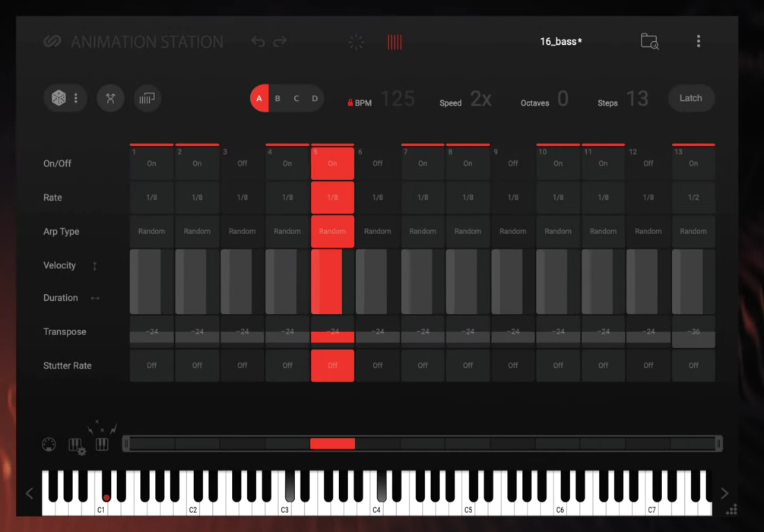This screenshot has height=532, width=764.
Task: Open the step sequencer piano-roll icon
Action: click(x=147, y=98)
